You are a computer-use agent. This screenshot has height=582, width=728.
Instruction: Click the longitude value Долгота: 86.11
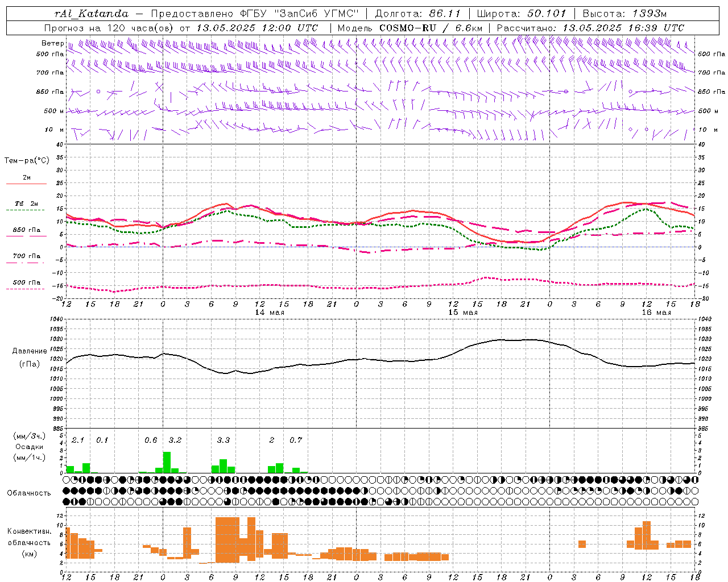pyautogui.click(x=418, y=14)
